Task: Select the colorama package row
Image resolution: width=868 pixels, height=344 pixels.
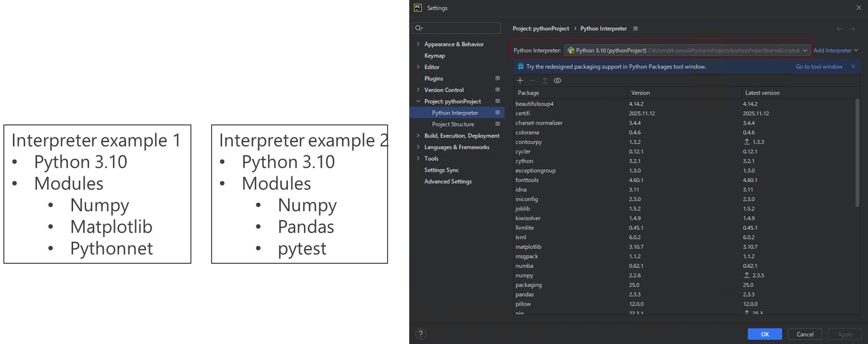Action: pyautogui.click(x=685, y=133)
